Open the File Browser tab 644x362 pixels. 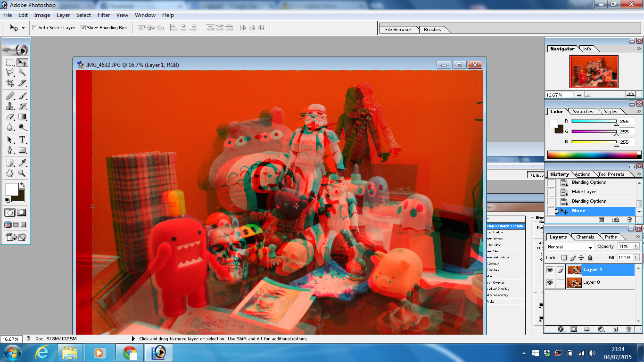coord(398,29)
